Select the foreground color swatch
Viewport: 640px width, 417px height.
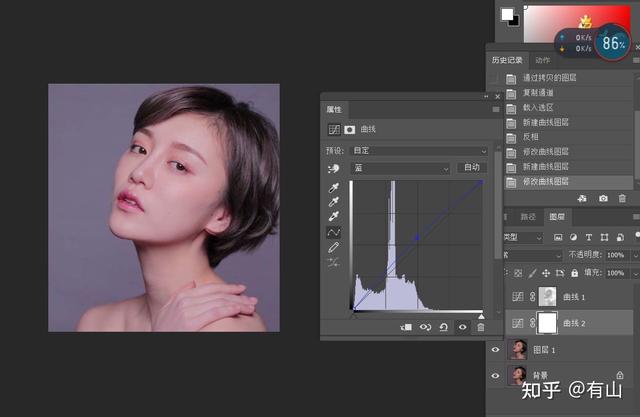[x=507, y=14]
